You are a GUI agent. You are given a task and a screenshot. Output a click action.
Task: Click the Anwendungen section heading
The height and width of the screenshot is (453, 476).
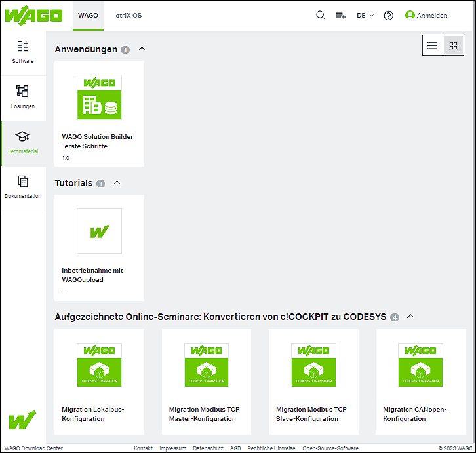pos(86,49)
